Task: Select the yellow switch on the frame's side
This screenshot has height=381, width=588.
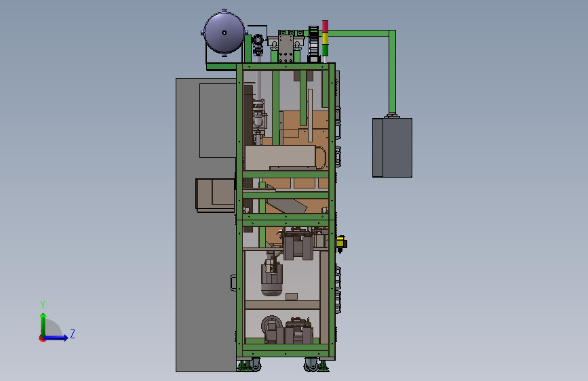Action: pyautogui.click(x=341, y=243)
